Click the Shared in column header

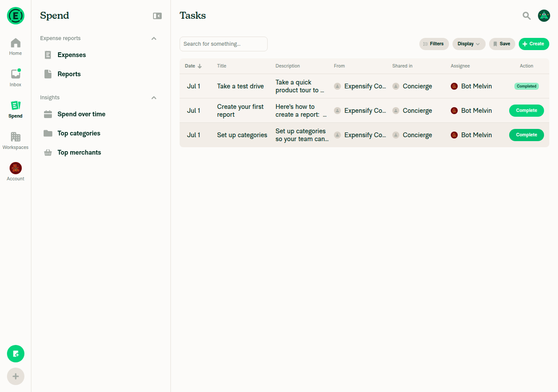402,66
